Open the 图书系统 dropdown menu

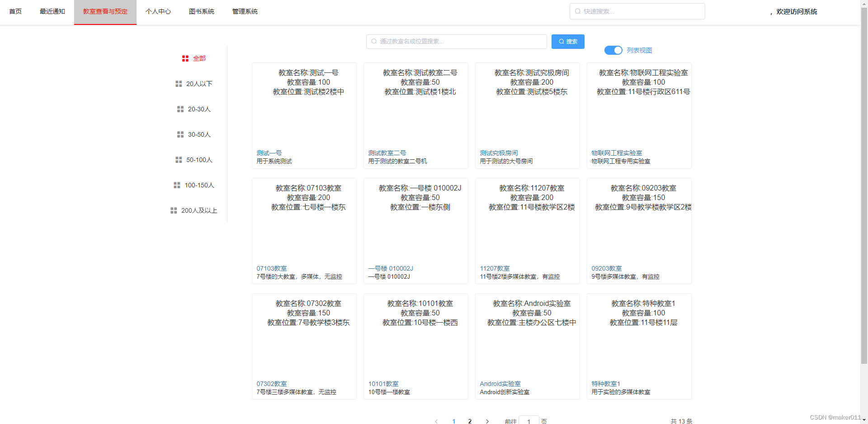click(202, 11)
